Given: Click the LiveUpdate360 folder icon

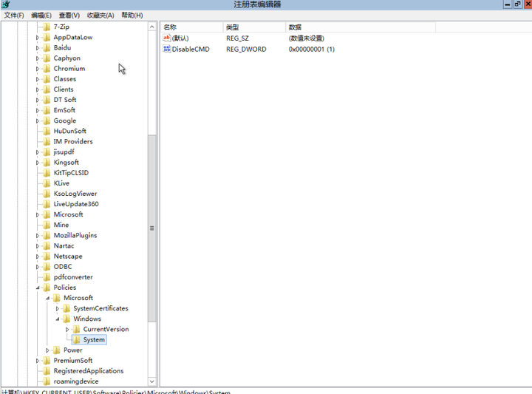Looking at the screenshot, I should tap(47, 204).
